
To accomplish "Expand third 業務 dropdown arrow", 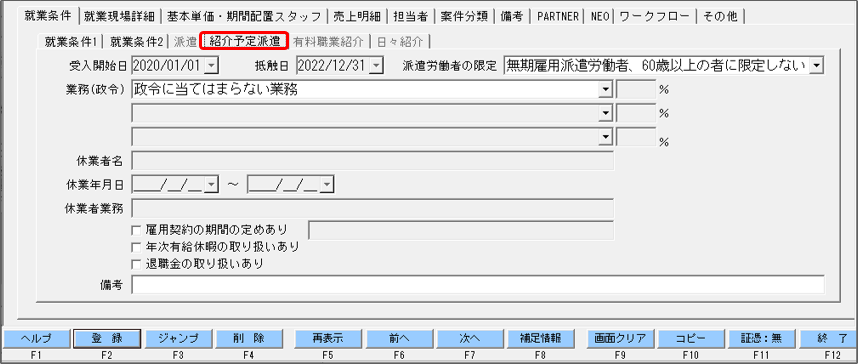I will (605, 137).
